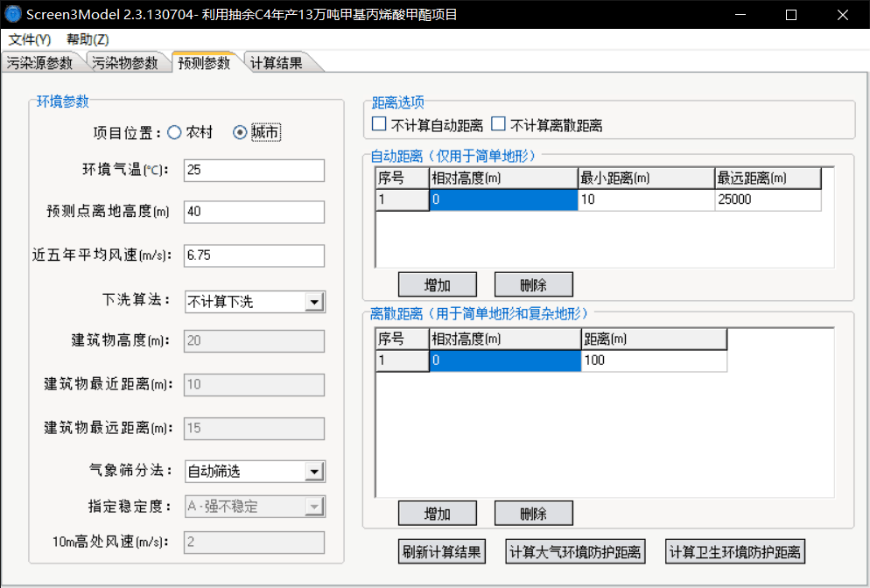Screen dimensions: 870x588
Task: Click 删除 under 自动距离 table
Action: (534, 284)
